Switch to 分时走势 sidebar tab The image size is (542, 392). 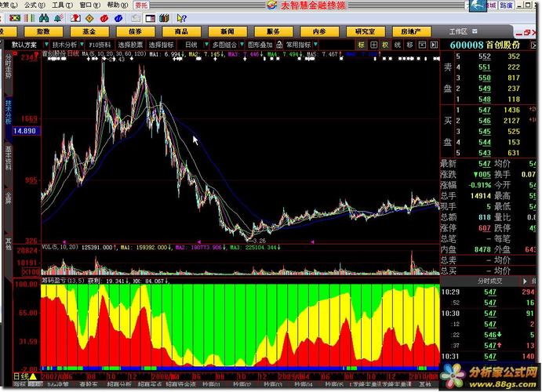pyautogui.click(x=9, y=66)
